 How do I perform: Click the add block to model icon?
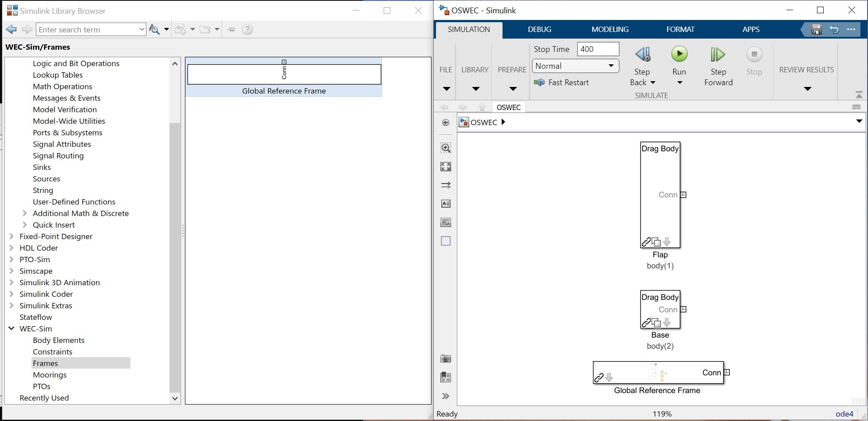[181, 29]
